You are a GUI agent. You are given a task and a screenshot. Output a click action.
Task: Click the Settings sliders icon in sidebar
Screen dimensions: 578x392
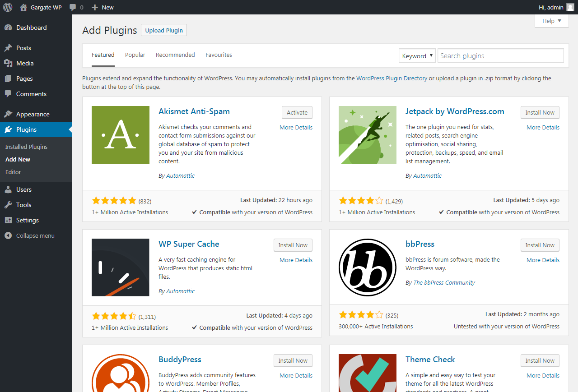(8, 220)
